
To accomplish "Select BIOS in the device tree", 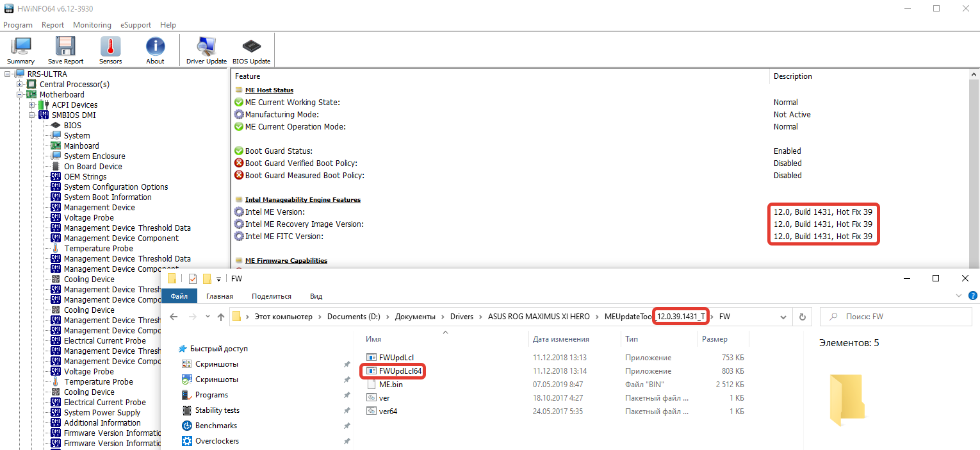I will pyautogui.click(x=72, y=126).
